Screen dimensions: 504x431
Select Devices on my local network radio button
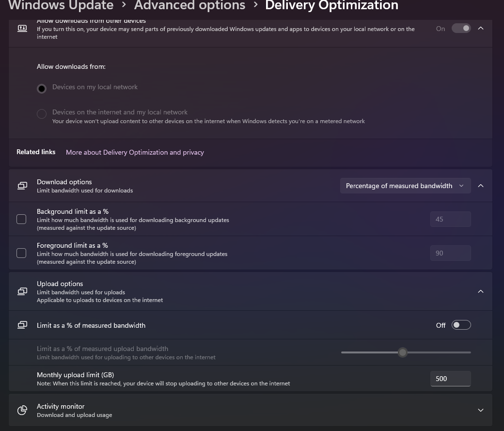(x=42, y=88)
